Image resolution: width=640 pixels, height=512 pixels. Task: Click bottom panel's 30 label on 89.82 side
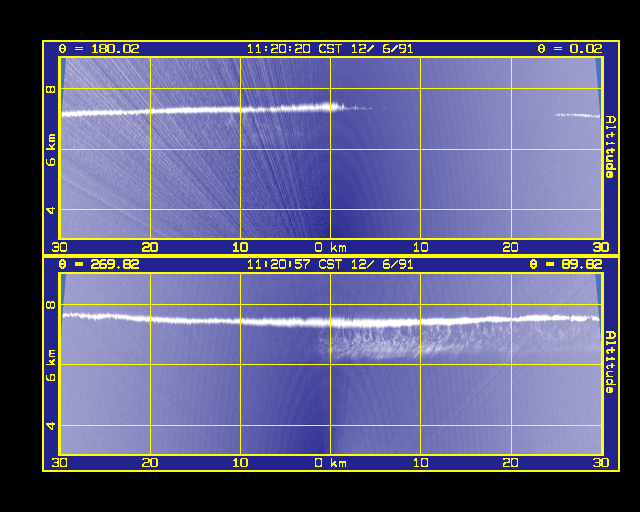pos(601,463)
